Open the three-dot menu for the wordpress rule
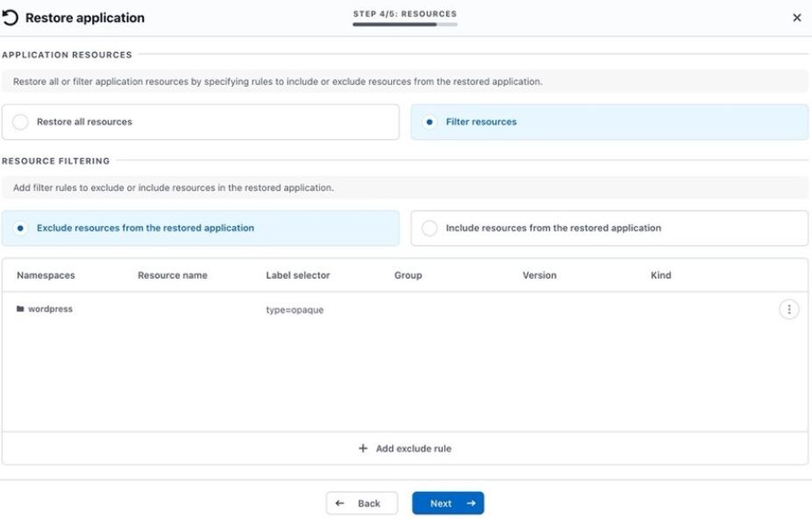Image resolution: width=812 pixels, height=526 pixels. click(x=788, y=309)
